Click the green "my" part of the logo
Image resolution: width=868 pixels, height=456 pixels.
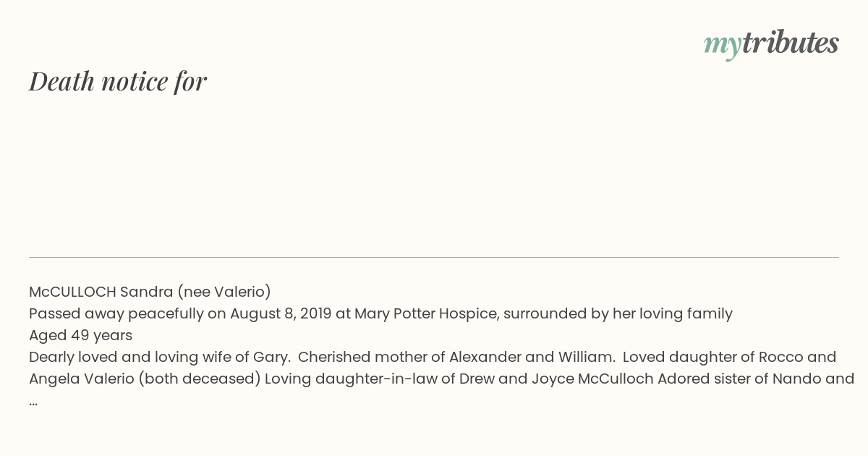tap(723, 46)
